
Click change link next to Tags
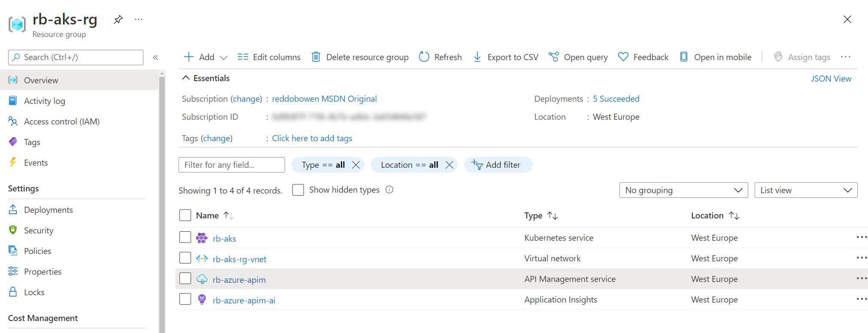click(216, 138)
